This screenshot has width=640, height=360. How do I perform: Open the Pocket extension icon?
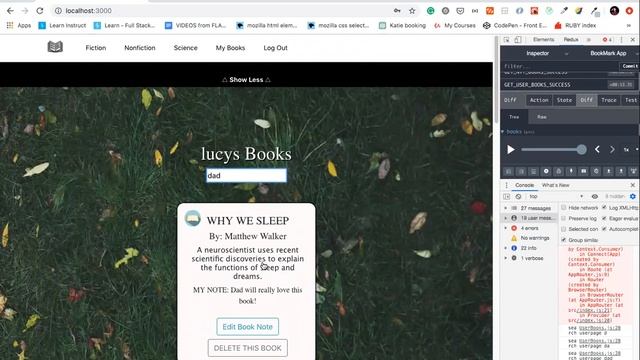coord(460,11)
